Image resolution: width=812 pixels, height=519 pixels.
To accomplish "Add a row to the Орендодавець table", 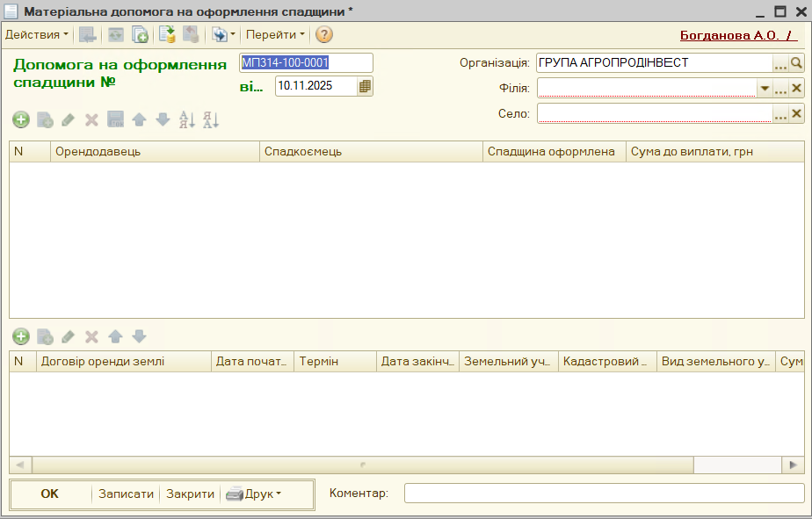I will click(21, 120).
